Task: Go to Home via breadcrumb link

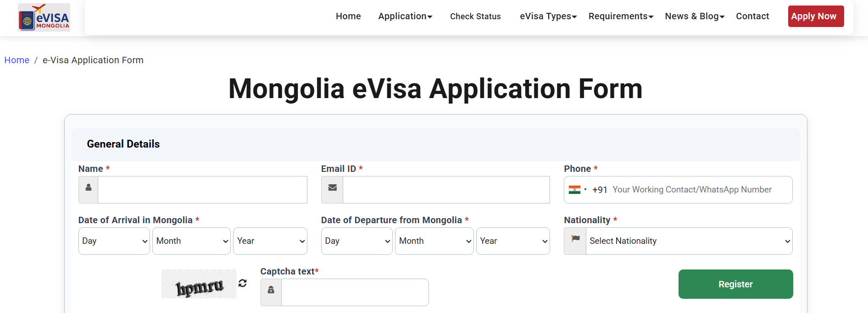Action: click(x=17, y=60)
